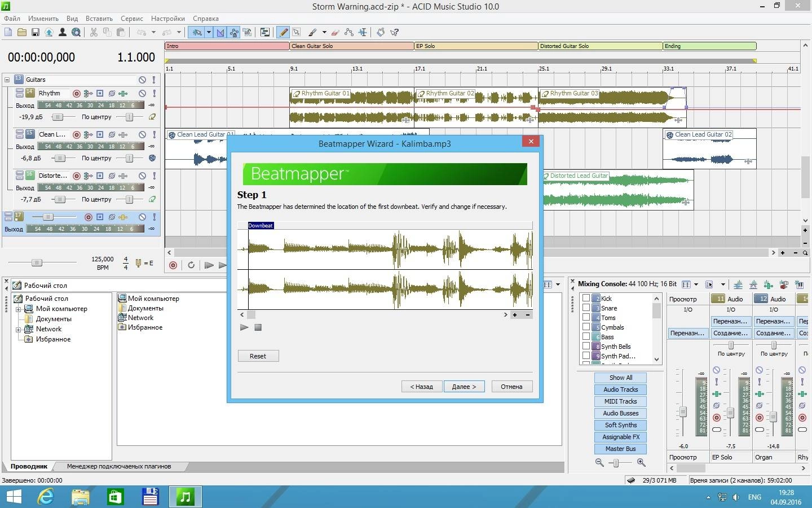Click Show All in Mixing Console
This screenshot has height=508, width=812.
point(621,378)
